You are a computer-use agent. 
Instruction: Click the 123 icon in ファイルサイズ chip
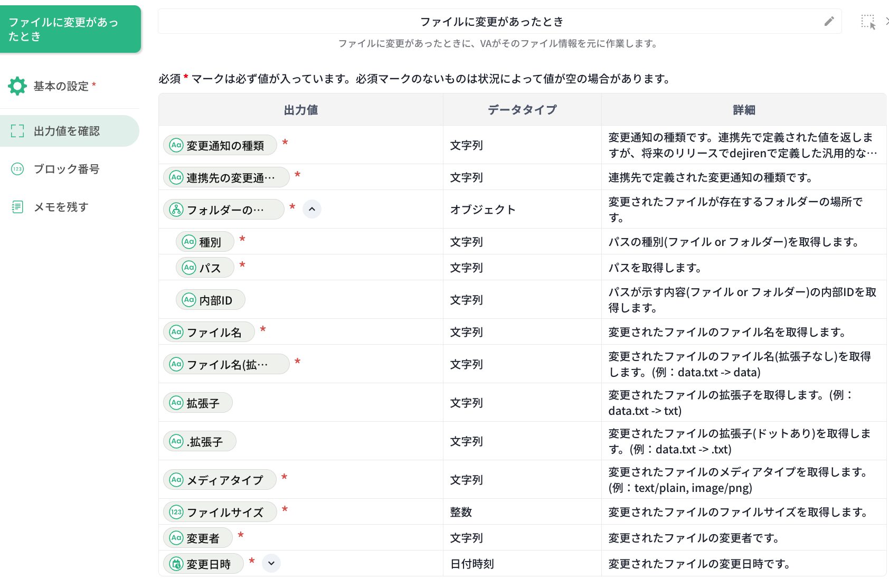click(176, 512)
